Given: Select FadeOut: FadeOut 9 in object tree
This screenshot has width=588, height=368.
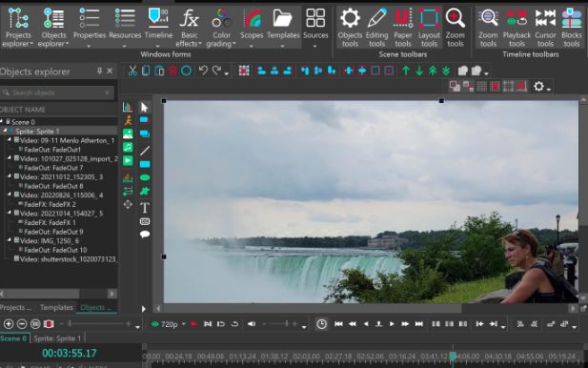Looking at the screenshot, I should (x=53, y=232).
